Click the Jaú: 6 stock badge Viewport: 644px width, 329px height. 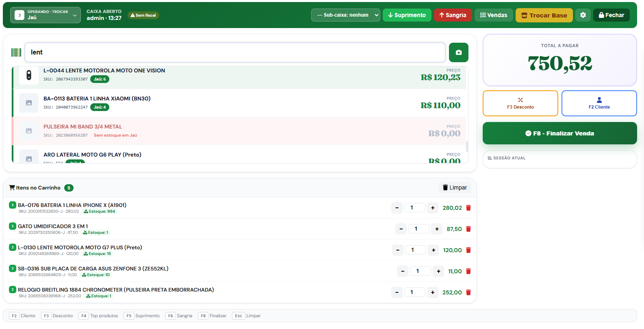[100, 79]
